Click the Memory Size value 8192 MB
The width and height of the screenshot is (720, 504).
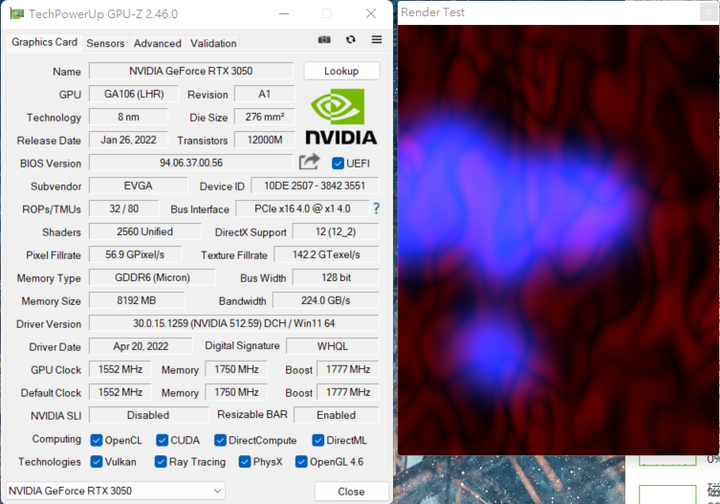tap(136, 301)
